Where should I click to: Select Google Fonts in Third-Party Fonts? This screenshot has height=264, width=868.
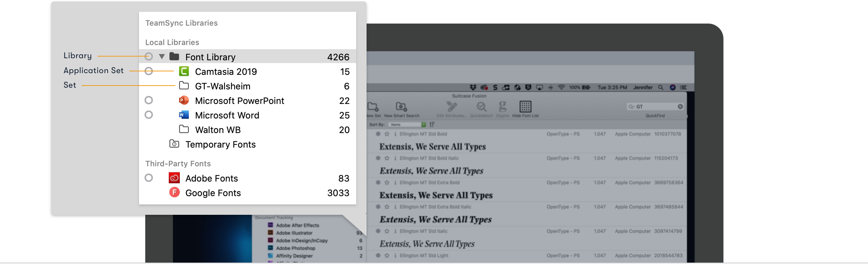point(213,193)
